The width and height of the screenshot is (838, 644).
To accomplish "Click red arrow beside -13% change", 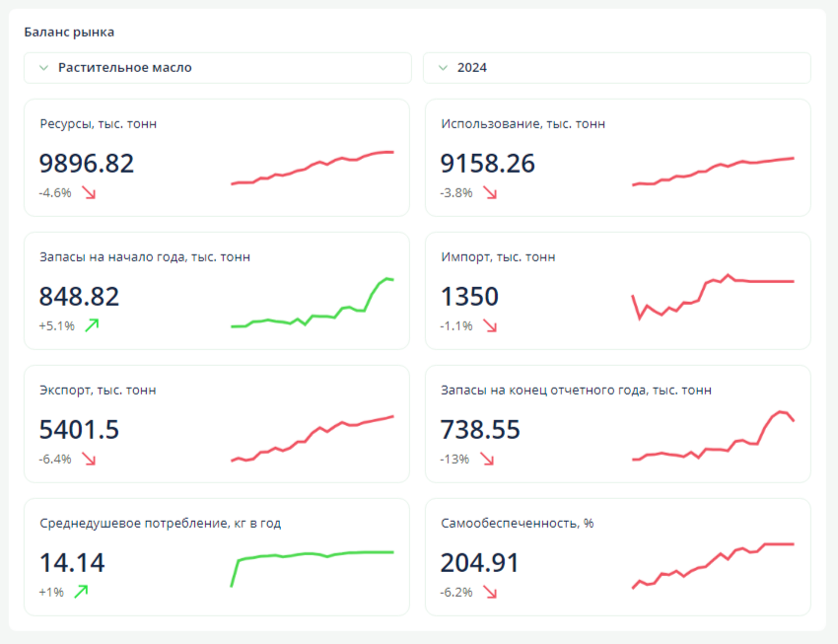I will click(487, 459).
